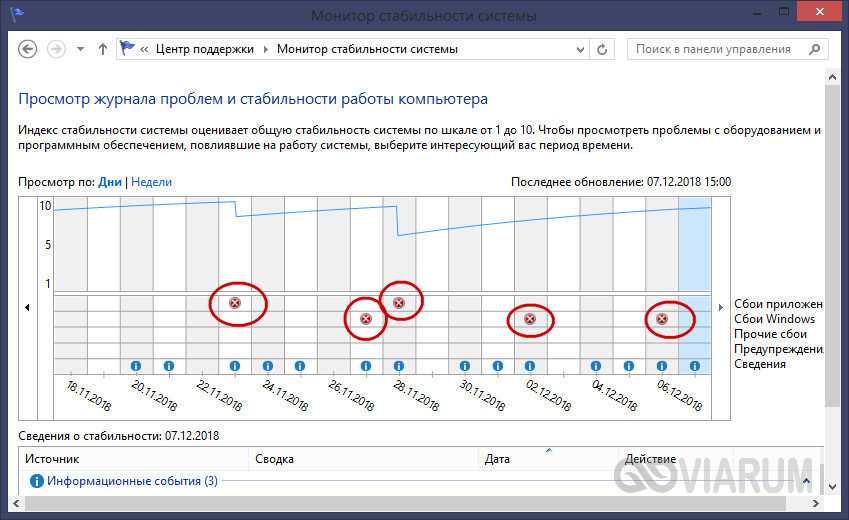The height and width of the screenshot is (520, 849).
Task: Select the rightmost Windows failure error icon
Action: (661, 319)
